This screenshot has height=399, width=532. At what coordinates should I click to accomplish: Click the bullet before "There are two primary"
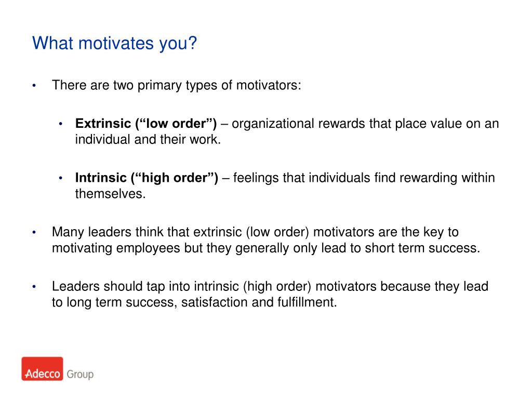click(34, 86)
